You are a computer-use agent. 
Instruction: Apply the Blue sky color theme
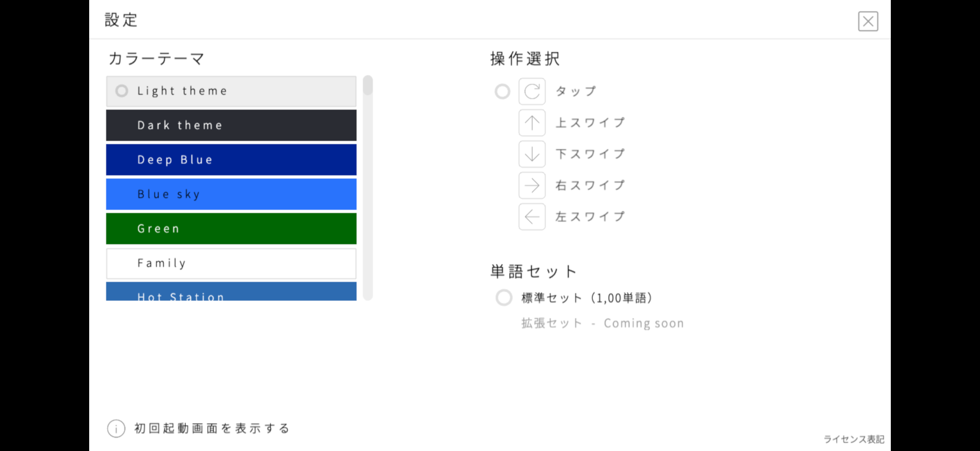click(231, 194)
